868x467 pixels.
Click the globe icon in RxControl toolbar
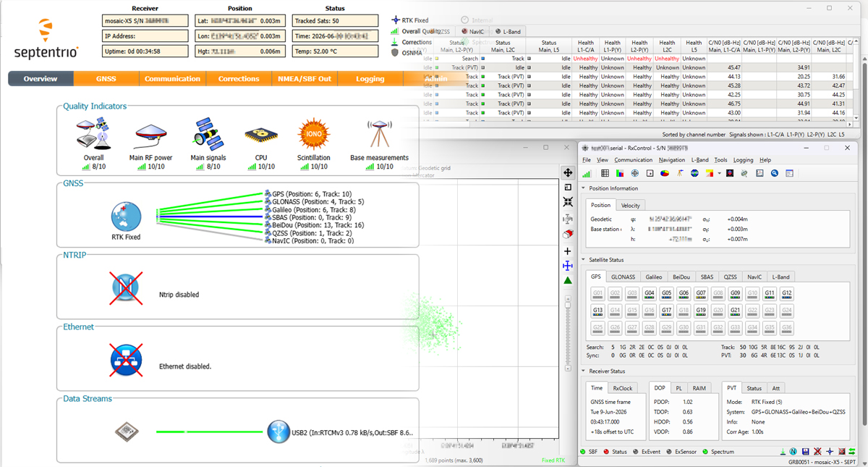point(694,174)
